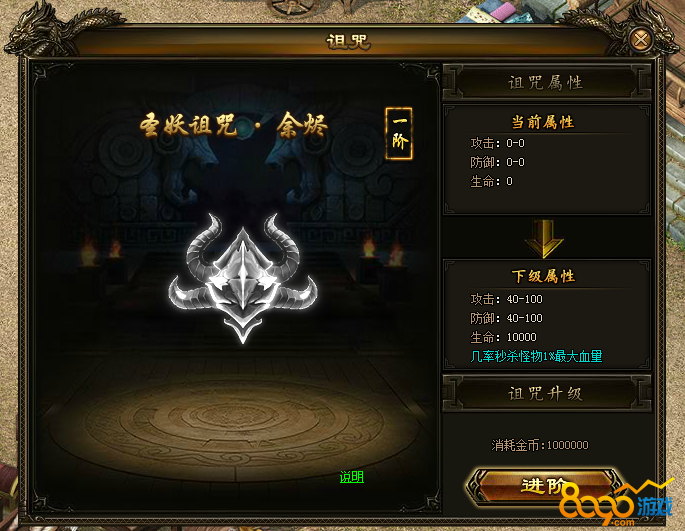Click the next-level 生命: 10000 stat row
The width and height of the screenshot is (685, 531).
click(x=503, y=337)
